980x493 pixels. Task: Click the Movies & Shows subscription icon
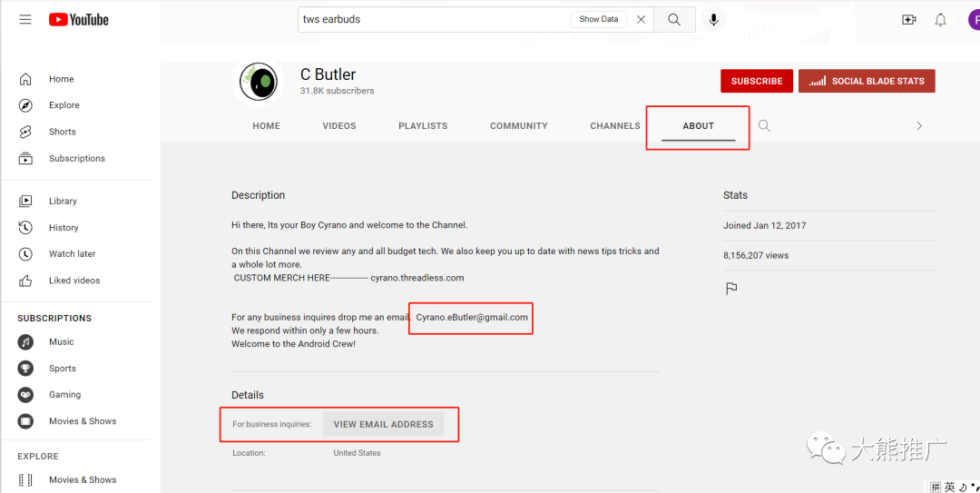(x=25, y=421)
